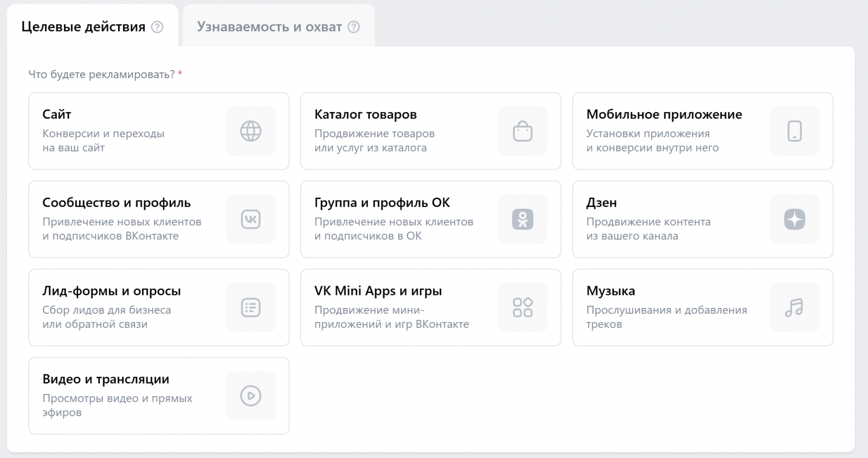Choose Лид-формы и опросы title

click(112, 291)
